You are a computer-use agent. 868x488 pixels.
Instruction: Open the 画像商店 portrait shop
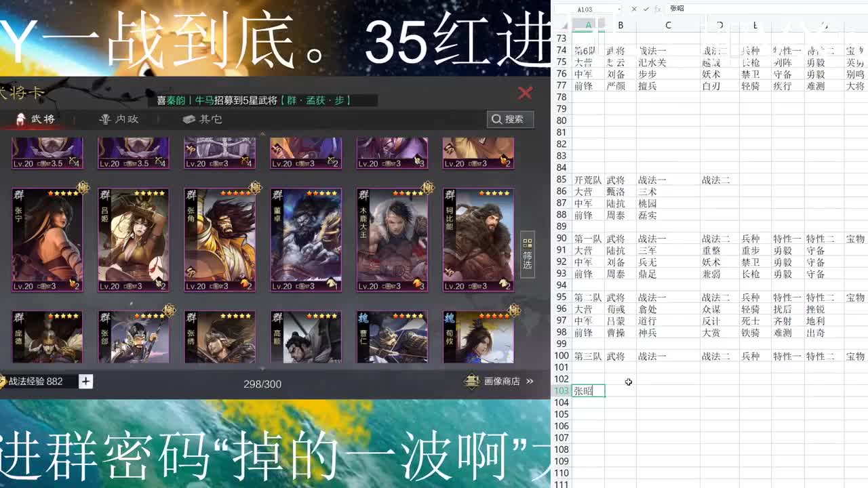pos(500,382)
